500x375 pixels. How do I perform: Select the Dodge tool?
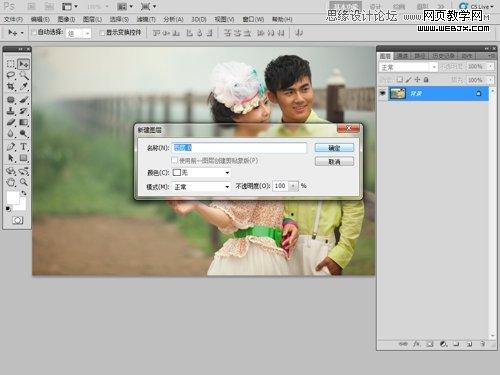[x=23, y=134]
